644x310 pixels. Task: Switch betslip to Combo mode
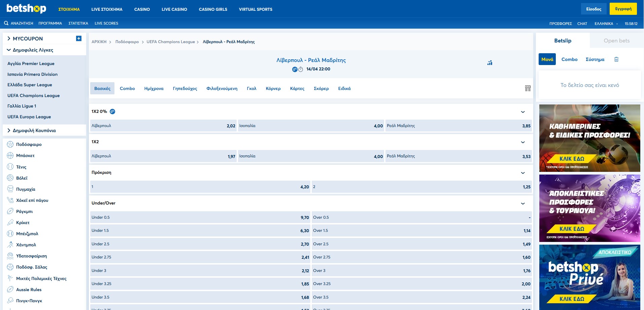(x=569, y=59)
